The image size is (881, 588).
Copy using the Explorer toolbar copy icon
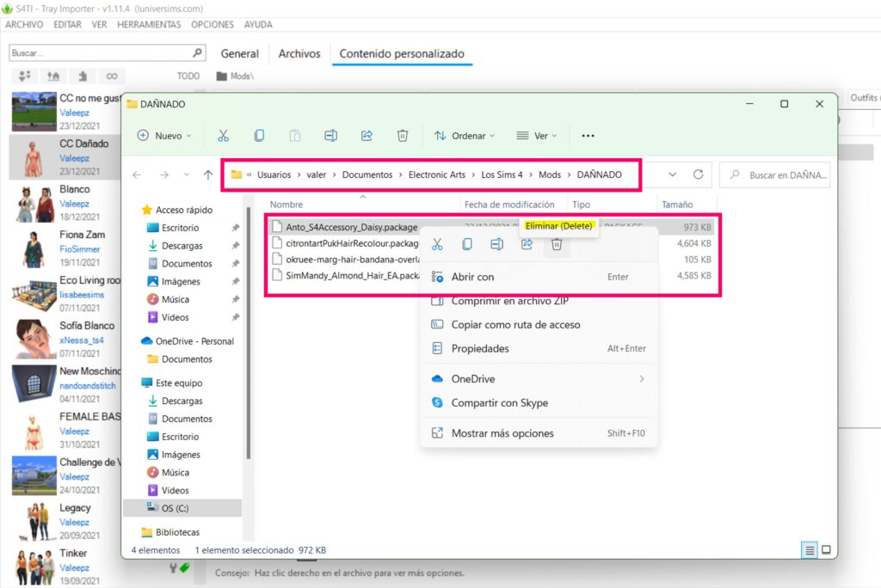259,135
